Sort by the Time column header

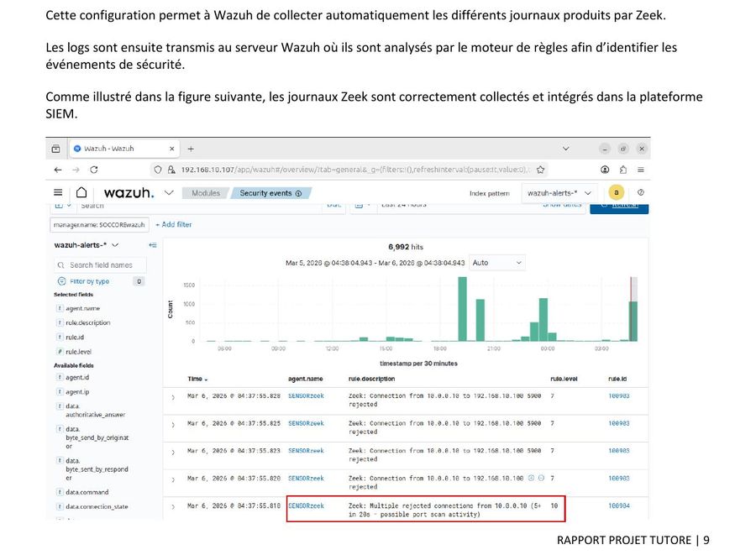[197, 379]
